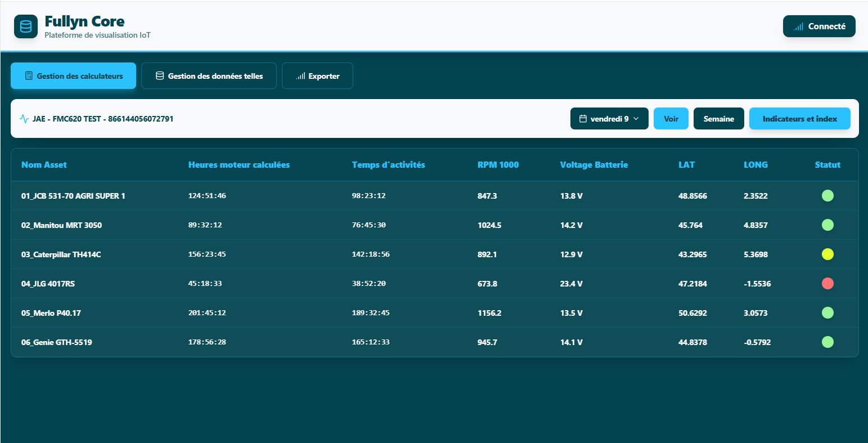Click activity time 165:12:33
This screenshot has width=868, height=443.
(x=371, y=342)
